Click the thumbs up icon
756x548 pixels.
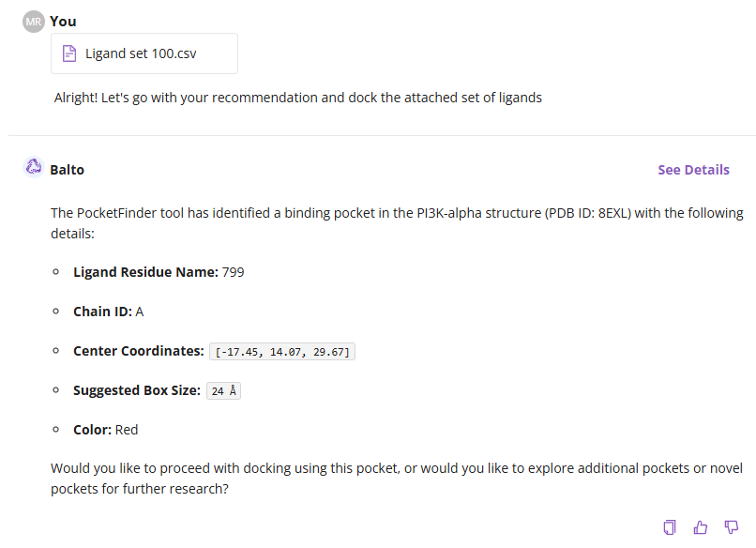701,527
